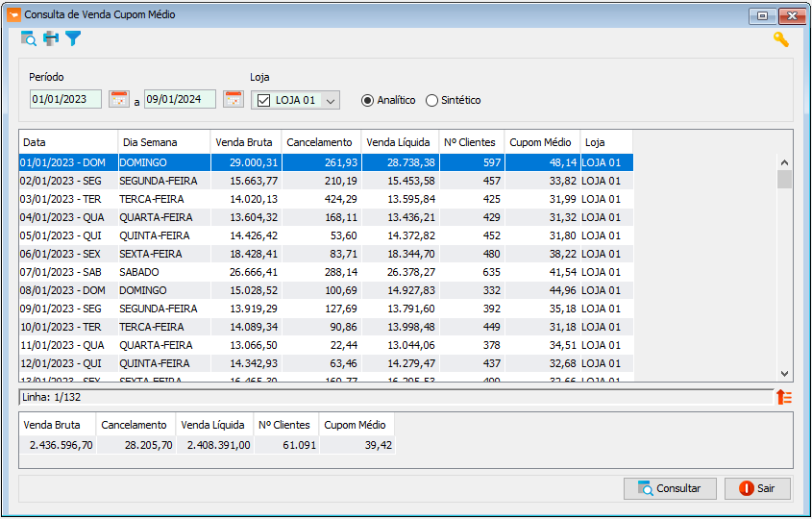Click the Sair button
Screen dimensions: 812x519
(x=757, y=488)
